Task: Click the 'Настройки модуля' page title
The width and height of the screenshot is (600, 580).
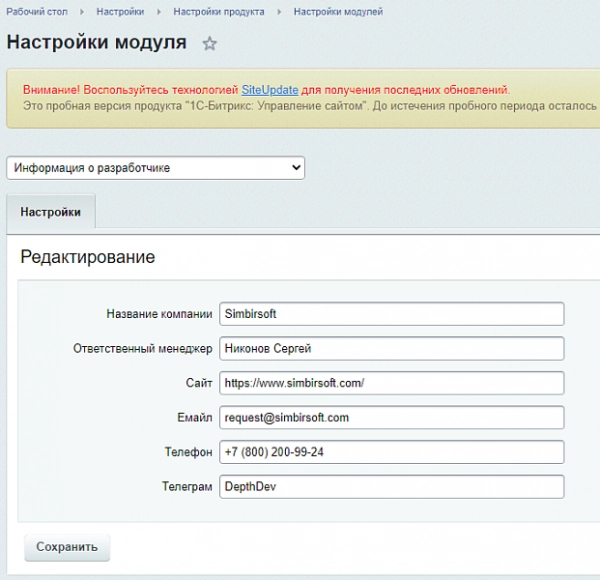Action: point(96,42)
